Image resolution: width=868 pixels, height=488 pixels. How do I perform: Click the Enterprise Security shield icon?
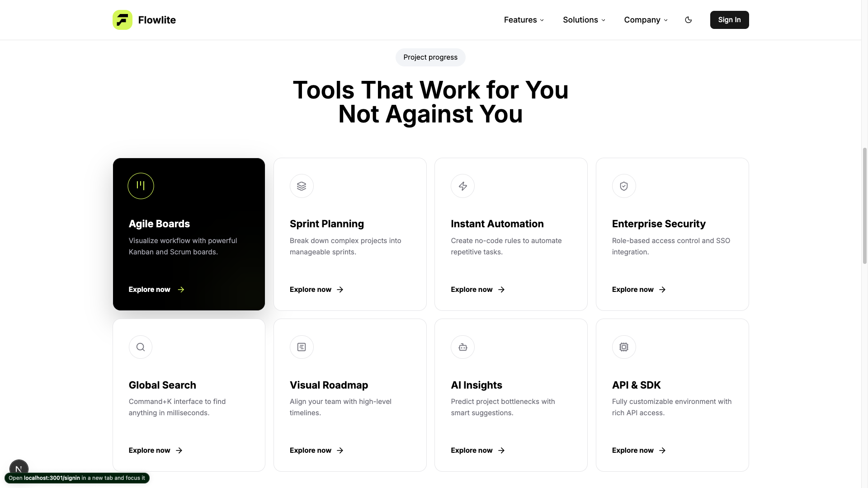point(624,186)
